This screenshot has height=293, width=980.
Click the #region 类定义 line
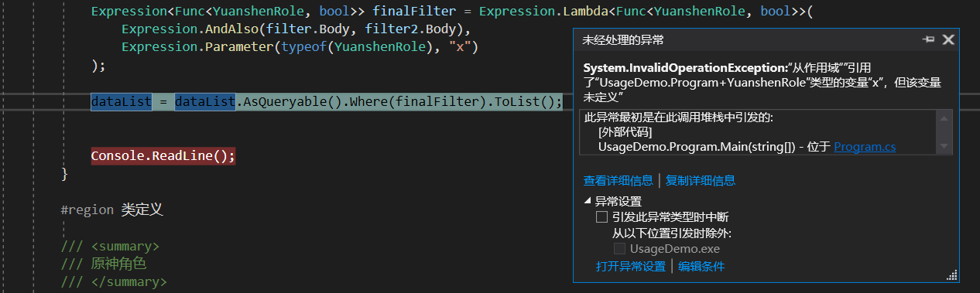tap(112, 210)
